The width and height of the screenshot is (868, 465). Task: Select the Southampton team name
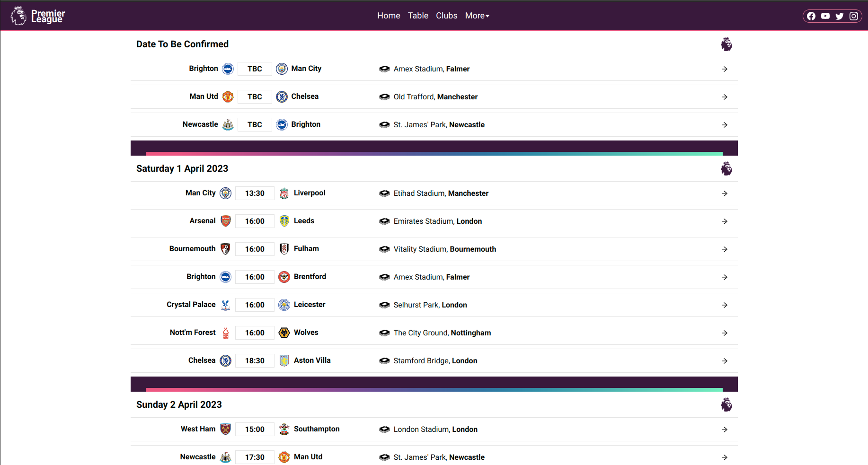[317, 429]
